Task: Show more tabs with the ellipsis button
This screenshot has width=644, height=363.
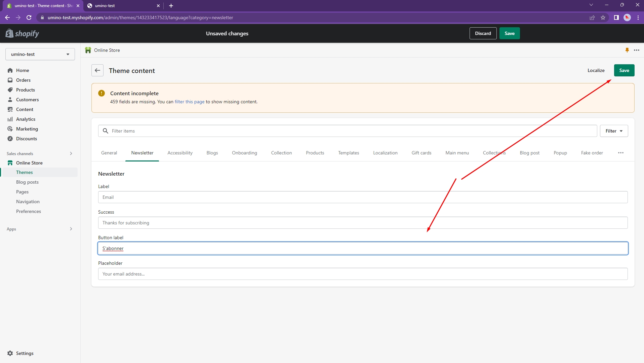Action: [x=620, y=153]
